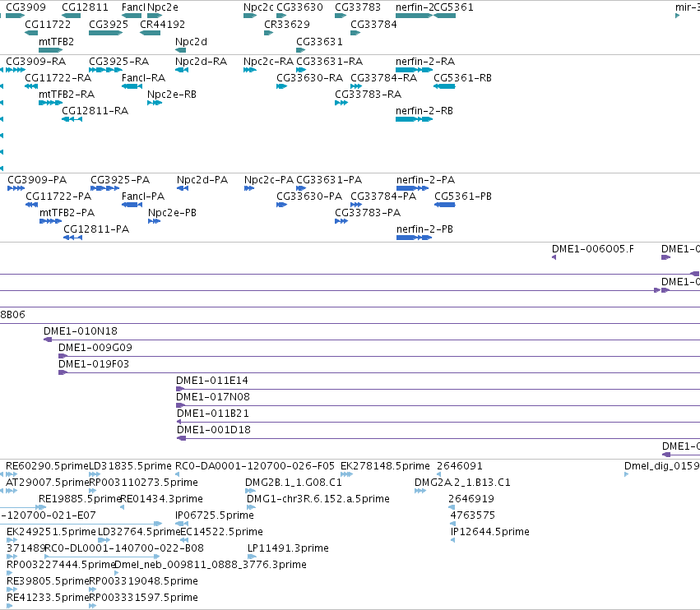Click the CG33784-PA protein label
The height and width of the screenshot is (610, 700).
[383, 196]
